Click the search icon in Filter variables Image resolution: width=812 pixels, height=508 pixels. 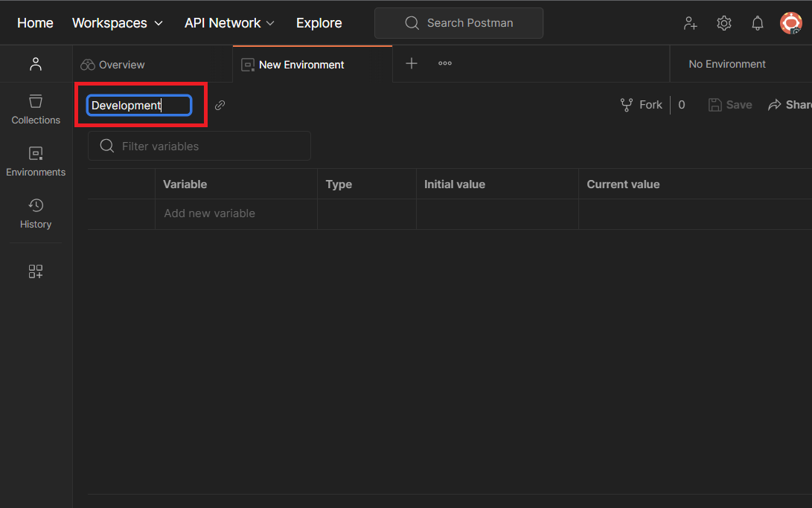(x=107, y=146)
